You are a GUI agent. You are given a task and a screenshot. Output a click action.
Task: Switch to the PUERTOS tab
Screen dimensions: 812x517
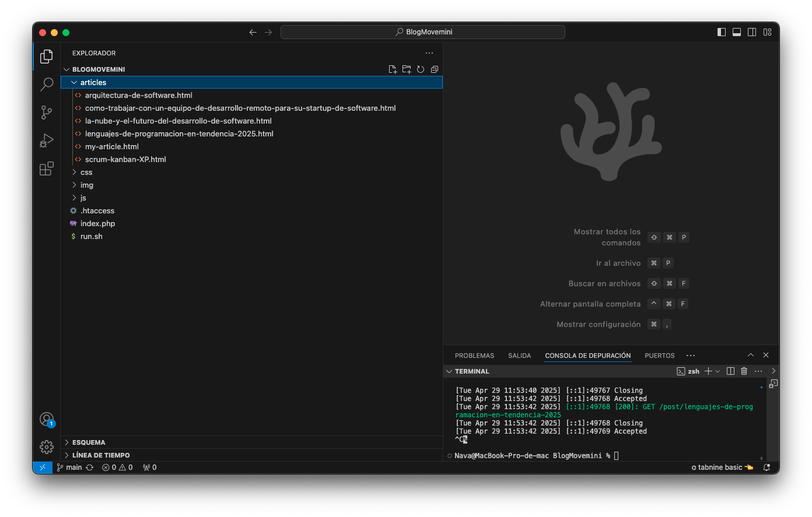(x=659, y=356)
